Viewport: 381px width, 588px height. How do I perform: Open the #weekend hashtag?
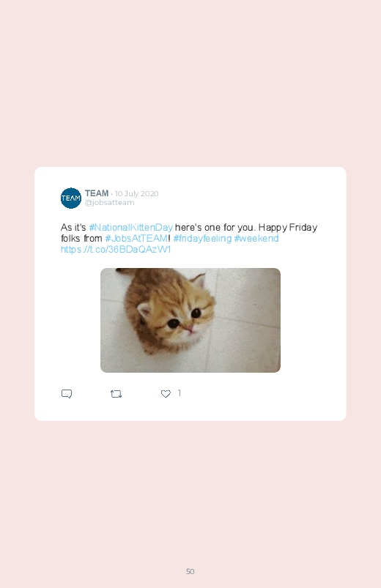pyautogui.click(x=256, y=238)
